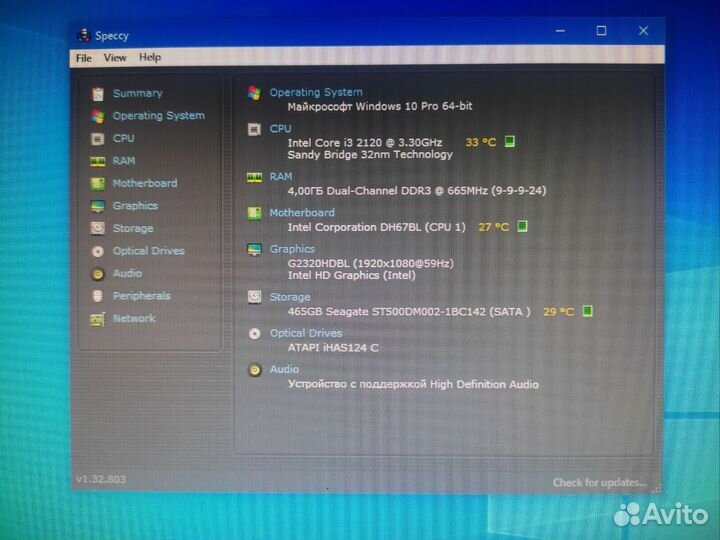The width and height of the screenshot is (720, 540).
Task: Open the View menu
Action: tap(115, 57)
